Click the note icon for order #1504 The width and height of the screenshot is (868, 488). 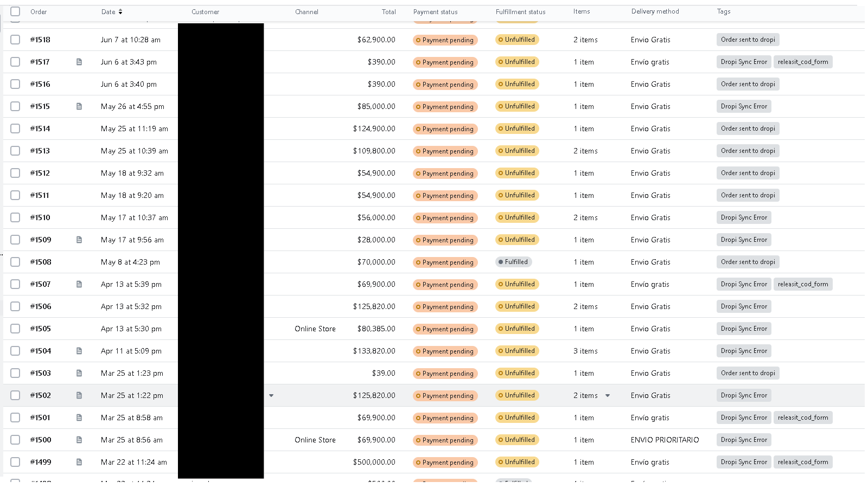pos(79,351)
